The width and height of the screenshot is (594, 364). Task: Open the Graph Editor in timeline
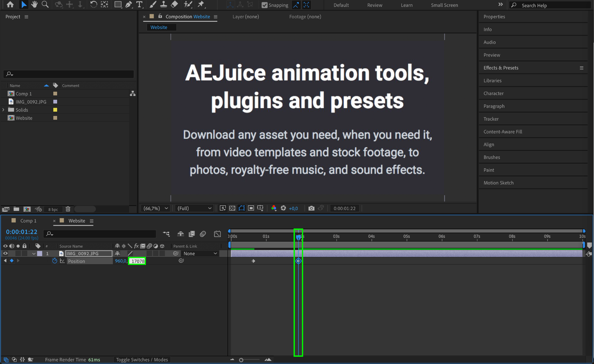pyautogui.click(x=217, y=234)
